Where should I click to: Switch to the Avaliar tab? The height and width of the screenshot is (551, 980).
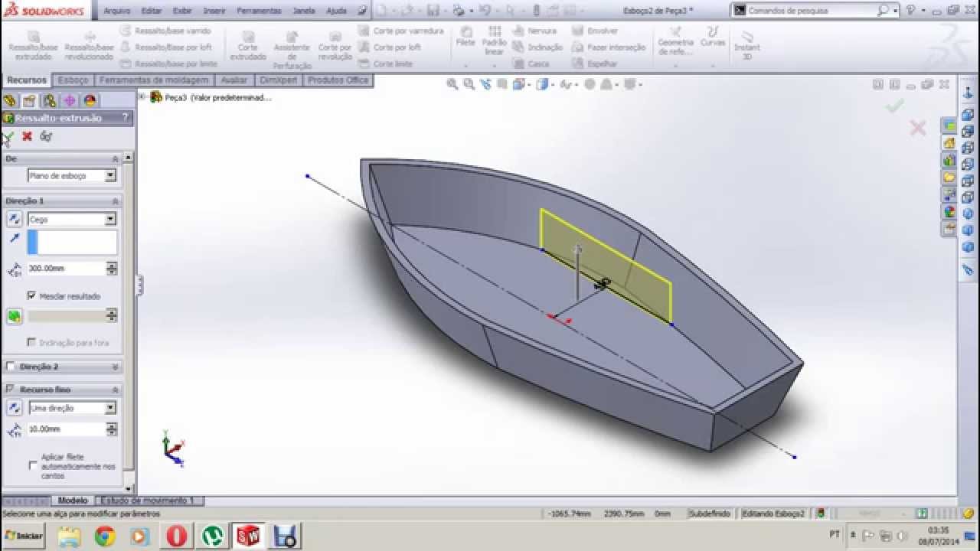(x=234, y=80)
